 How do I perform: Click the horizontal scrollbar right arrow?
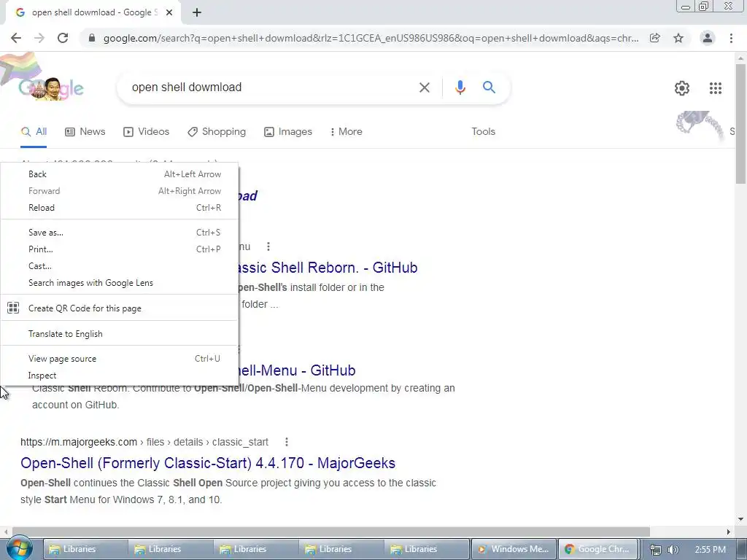pyautogui.click(x=729, y=532)
